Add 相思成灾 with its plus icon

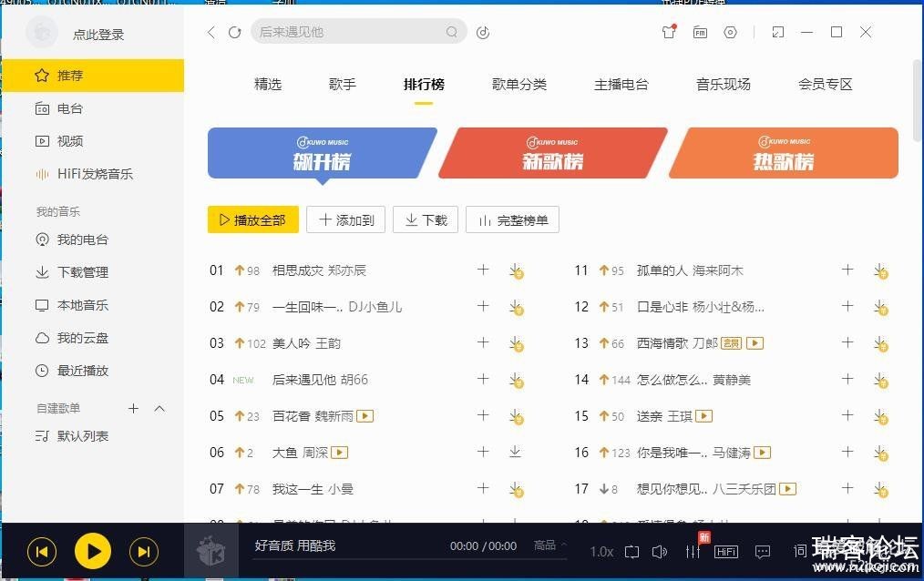483,270
